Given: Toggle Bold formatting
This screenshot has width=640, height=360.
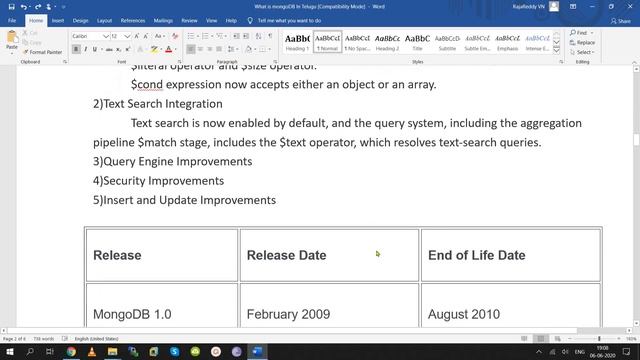Looking at the screenshot, I should 76,49.
